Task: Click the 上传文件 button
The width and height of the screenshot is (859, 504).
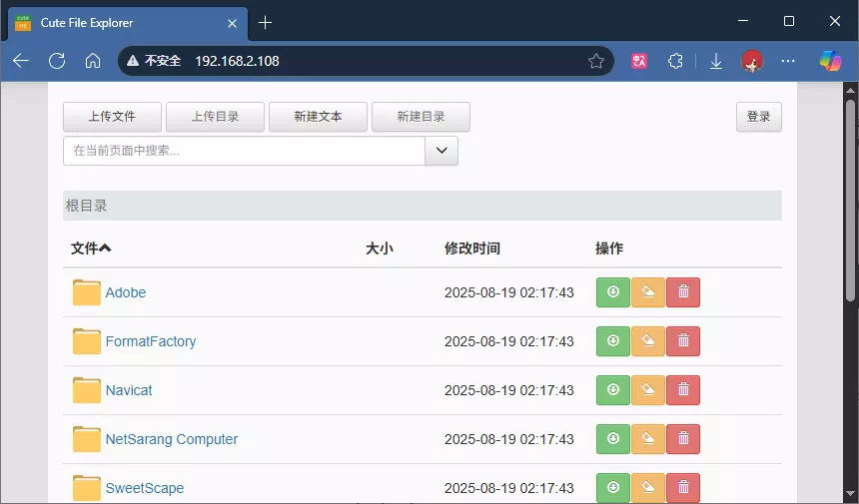Action: [112, 117]
